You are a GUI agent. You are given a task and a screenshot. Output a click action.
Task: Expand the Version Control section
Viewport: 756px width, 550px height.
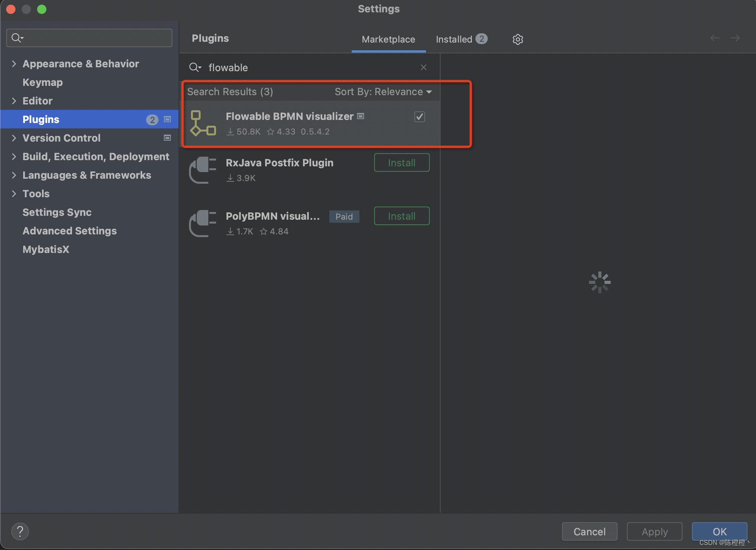(14, 138)
